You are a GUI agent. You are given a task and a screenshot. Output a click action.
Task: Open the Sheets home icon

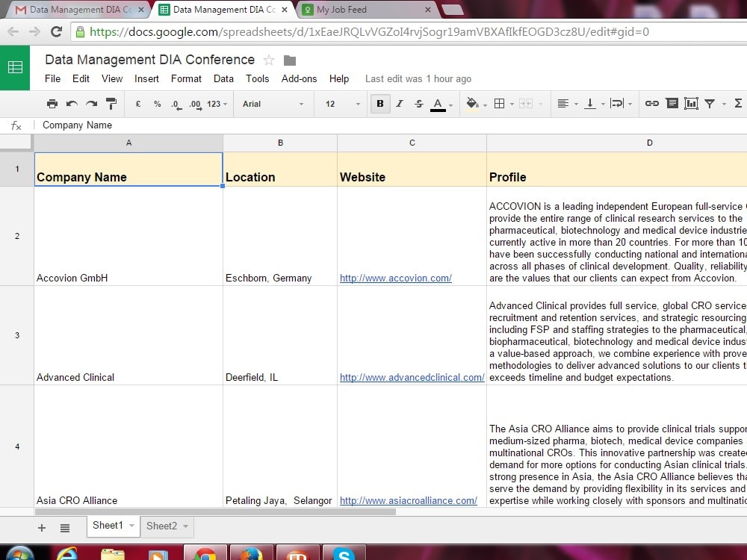15,68
